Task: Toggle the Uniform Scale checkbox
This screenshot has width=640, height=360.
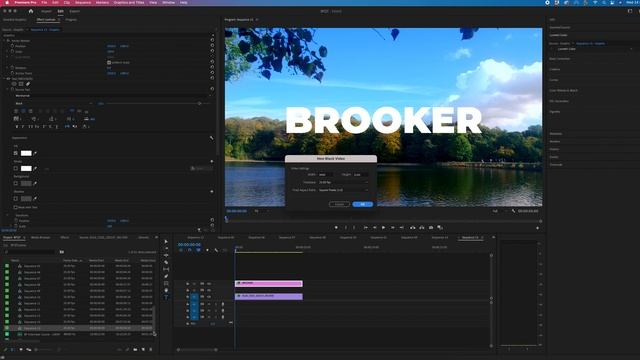Action: (x=109, y=62)
